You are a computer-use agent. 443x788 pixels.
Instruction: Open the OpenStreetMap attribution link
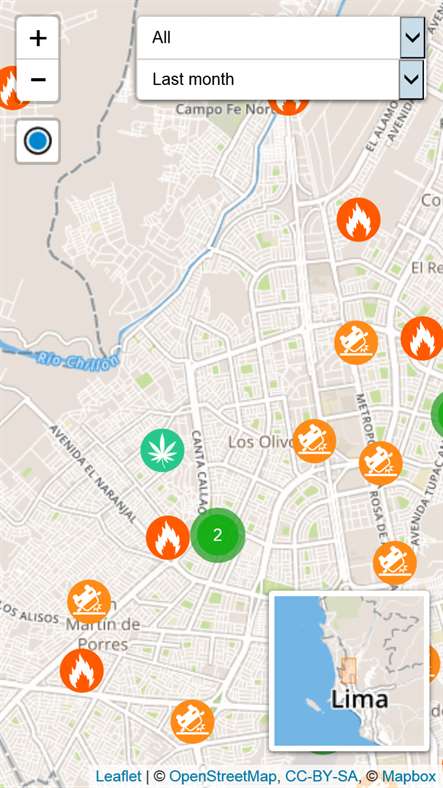click(223, 776)
